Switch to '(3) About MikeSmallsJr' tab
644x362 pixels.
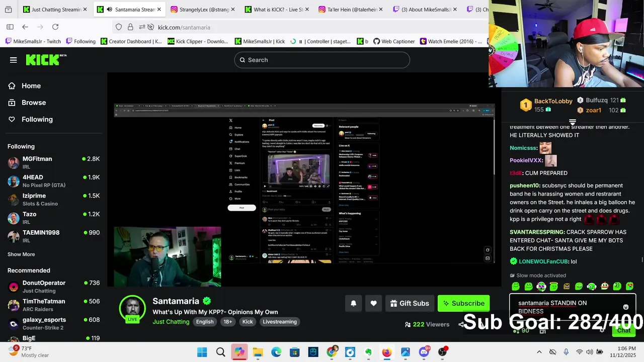[426, 10]
